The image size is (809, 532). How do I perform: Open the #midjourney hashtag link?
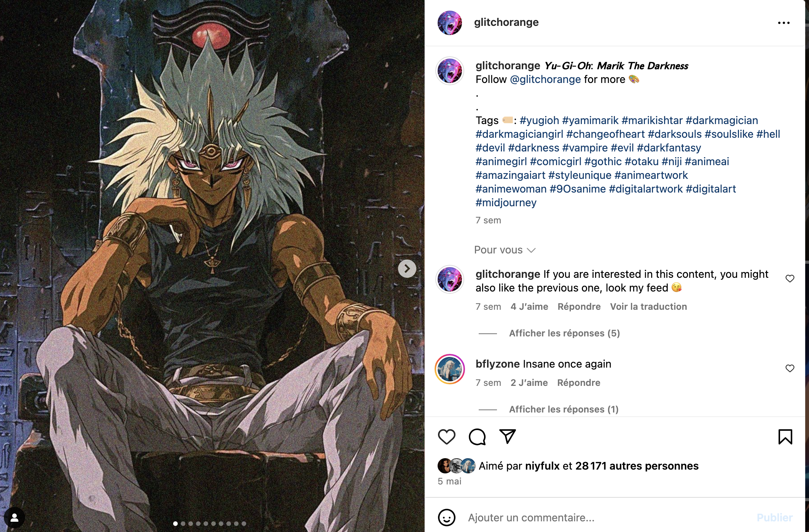pyautogui.click(x=506, y=202)
